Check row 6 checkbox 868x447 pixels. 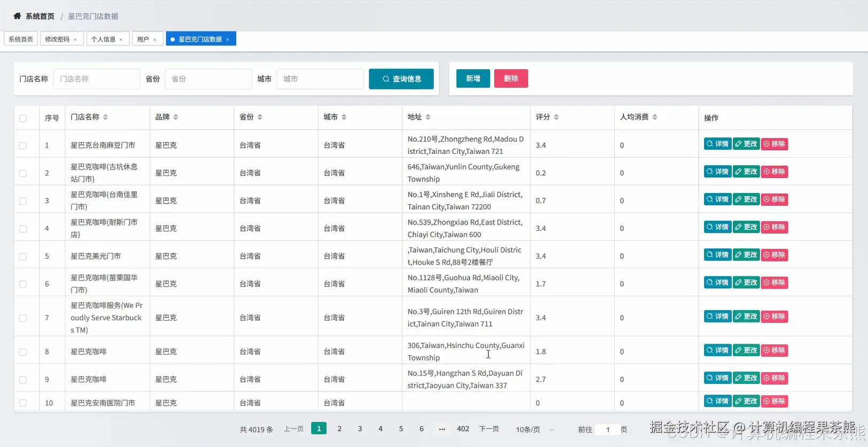coord(23,284)
